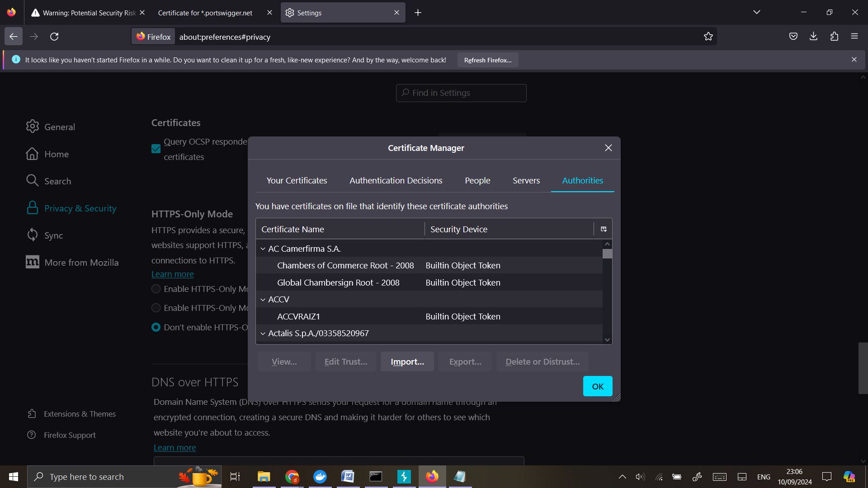This screenshot has height=488, width=868.
Task: Click the Find in Settings search field
Action: point(461,93)
